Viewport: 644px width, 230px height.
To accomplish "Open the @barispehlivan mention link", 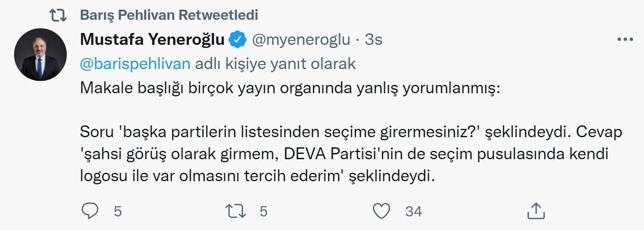I will pos(135,64).
